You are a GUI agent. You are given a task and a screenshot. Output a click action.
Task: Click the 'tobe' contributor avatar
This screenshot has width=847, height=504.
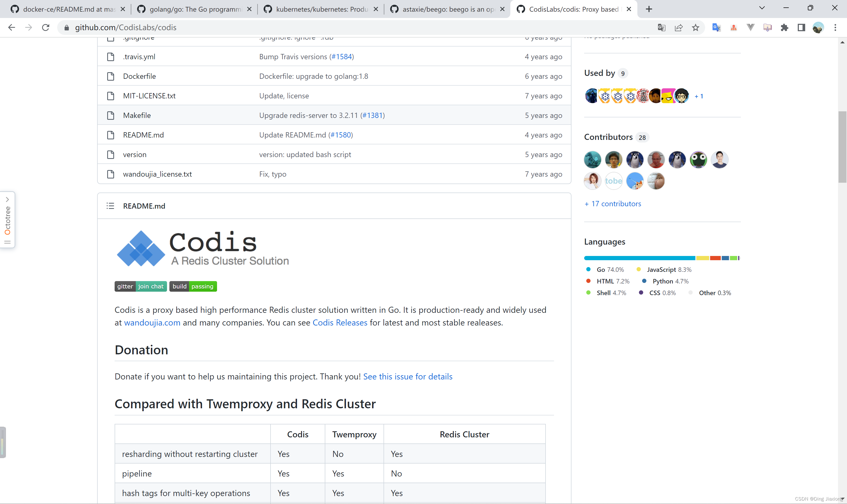point(614,181)
